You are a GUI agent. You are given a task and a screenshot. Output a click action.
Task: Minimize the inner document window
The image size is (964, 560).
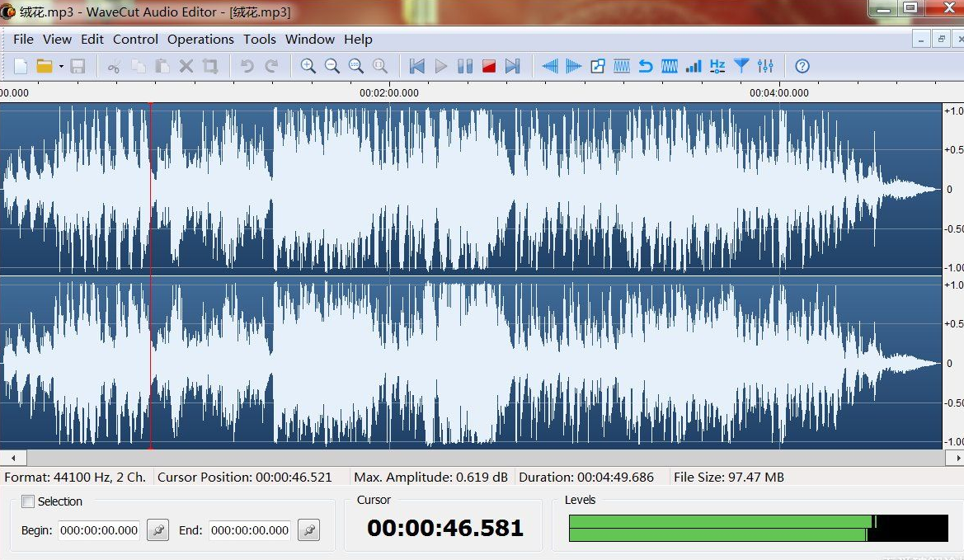pos(921,40)
